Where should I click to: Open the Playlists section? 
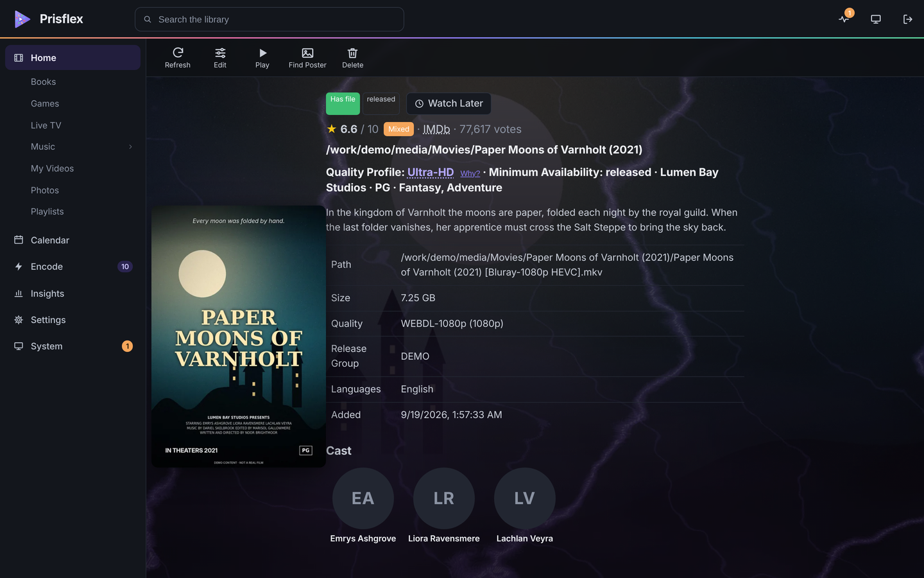pyautogui.click(x=47, y=211)
